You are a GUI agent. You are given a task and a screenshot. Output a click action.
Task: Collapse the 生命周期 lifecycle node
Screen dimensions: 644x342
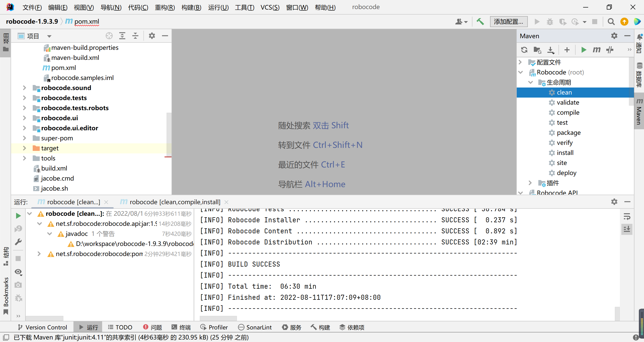coord(531,82)
